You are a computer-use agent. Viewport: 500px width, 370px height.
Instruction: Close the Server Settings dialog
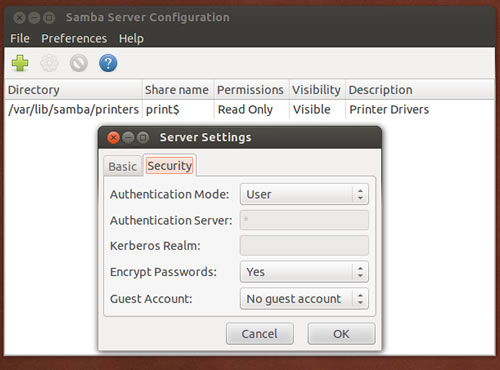click(x=114, y=137)
